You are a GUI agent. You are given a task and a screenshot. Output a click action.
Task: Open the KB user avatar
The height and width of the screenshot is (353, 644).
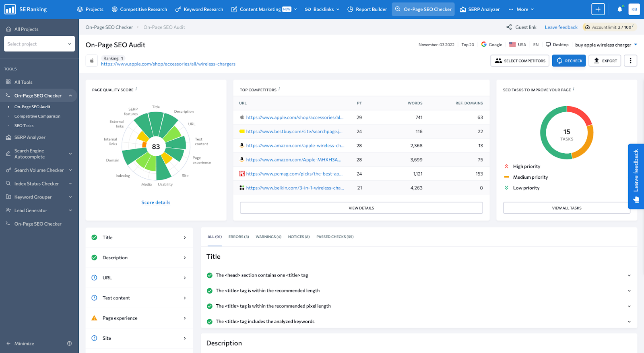pos(634,9)
